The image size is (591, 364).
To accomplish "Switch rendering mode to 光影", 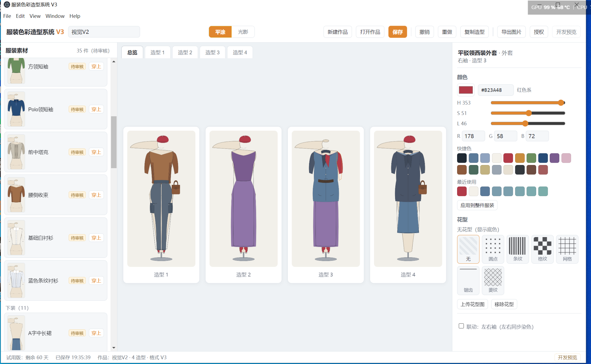I will 243,32.
